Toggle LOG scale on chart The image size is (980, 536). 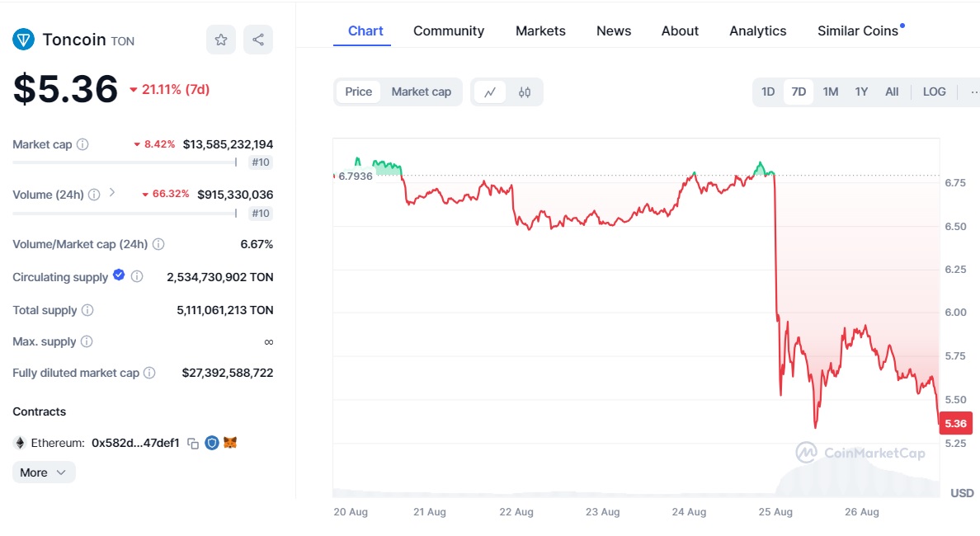935,92
